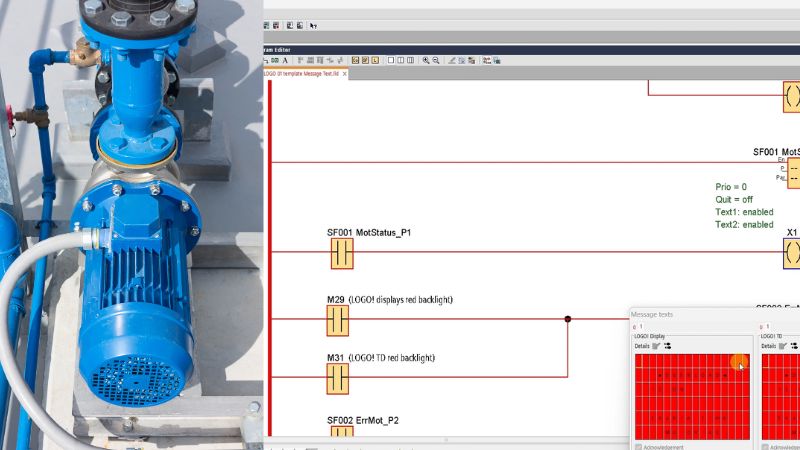Screen dimensions: 800x450
Task: Click the green glasses-shaped icon in editor toolbar
Action: click(275, 61)
